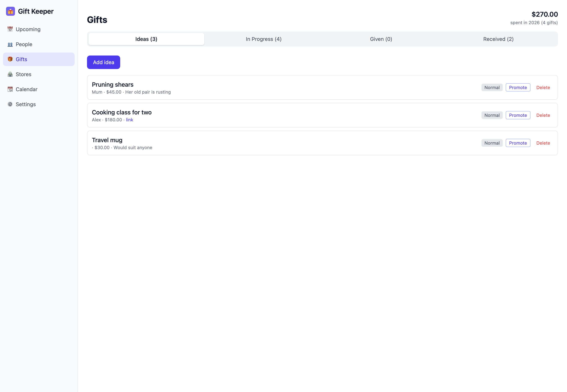Click the Calendar icon in sidebar
The height and width of the screenshot is (392, 567).
click(10, 89)
